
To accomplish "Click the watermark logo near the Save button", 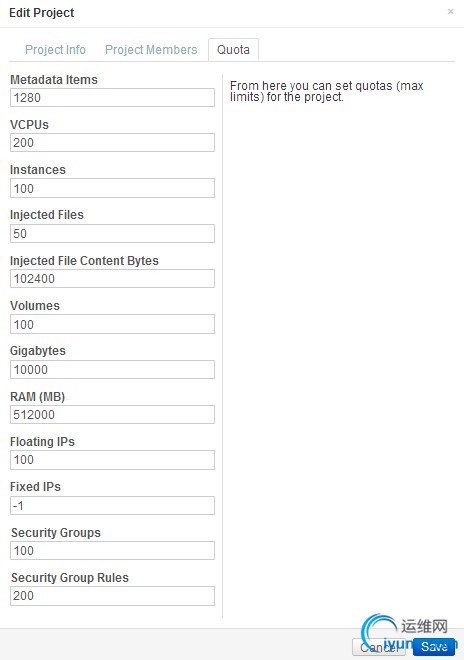I will [x=403, y=631].
